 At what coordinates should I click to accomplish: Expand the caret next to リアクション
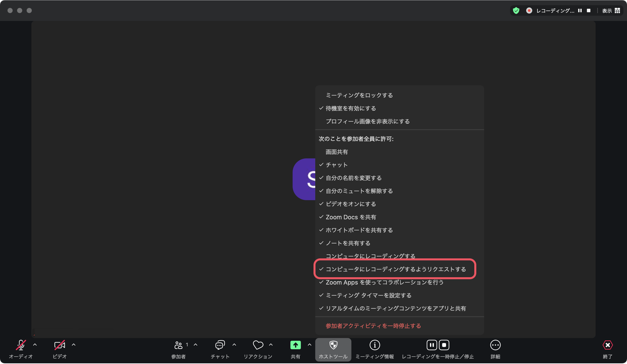(x=271, y=345)
